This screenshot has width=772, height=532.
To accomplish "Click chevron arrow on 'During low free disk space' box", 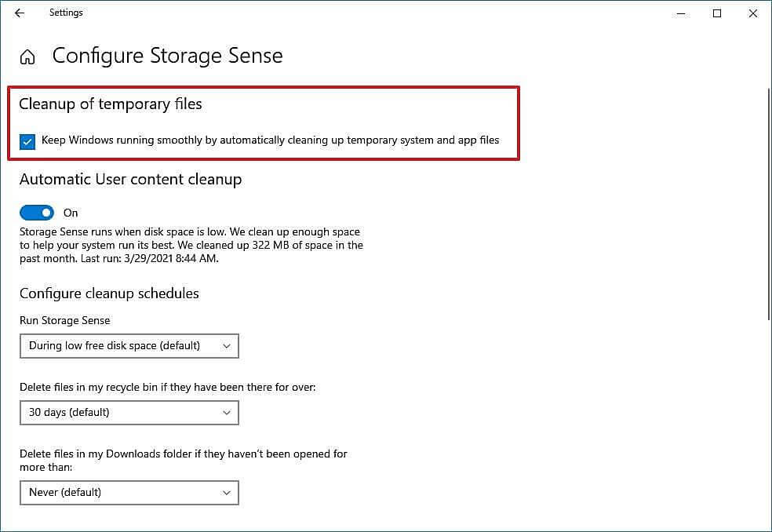I will click(x=227, y=346).
